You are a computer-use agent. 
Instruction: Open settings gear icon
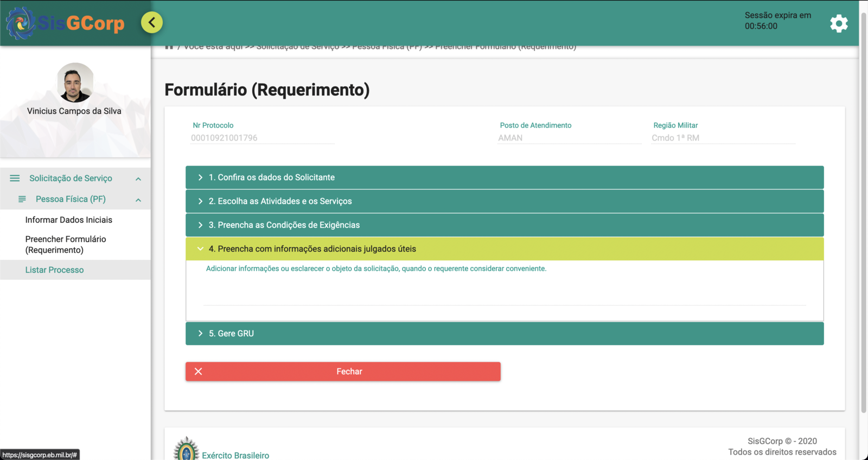coord(839,23)
